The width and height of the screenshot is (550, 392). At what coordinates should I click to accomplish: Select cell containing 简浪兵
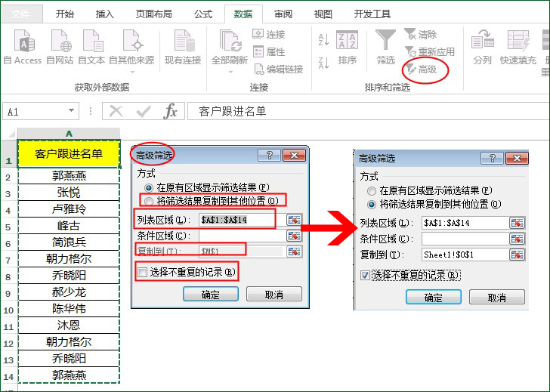[69, 242]
